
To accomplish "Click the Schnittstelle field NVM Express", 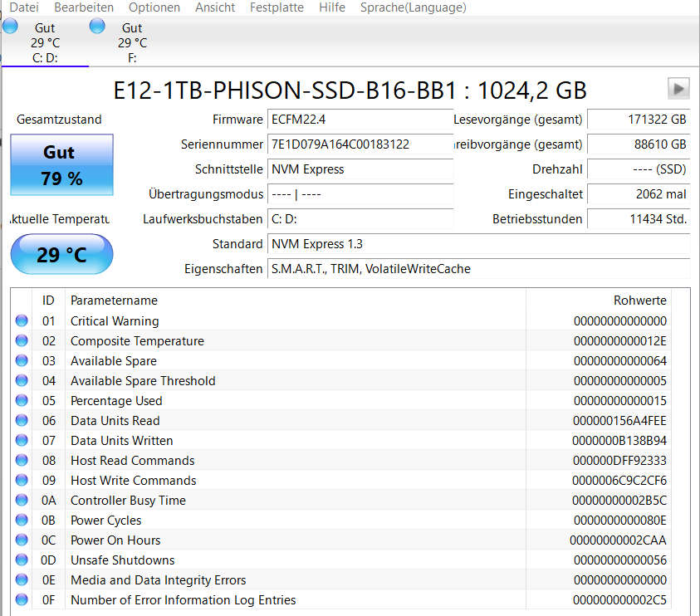I will pos(360,169).
